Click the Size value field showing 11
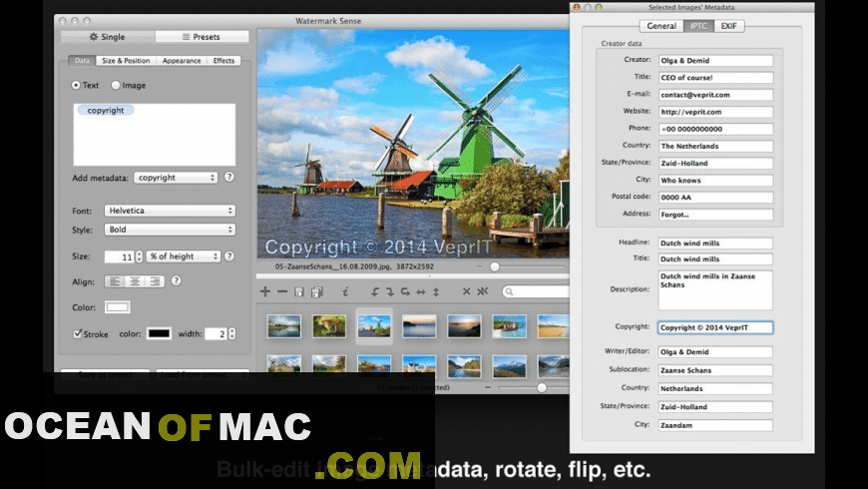 coord(120,256)
